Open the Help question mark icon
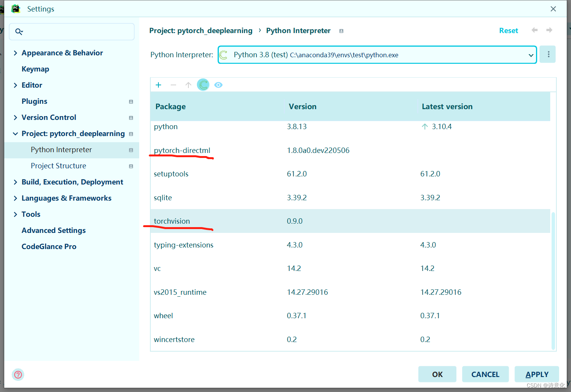This screenshot has height=392, width=571. click(x=18, y=375)
